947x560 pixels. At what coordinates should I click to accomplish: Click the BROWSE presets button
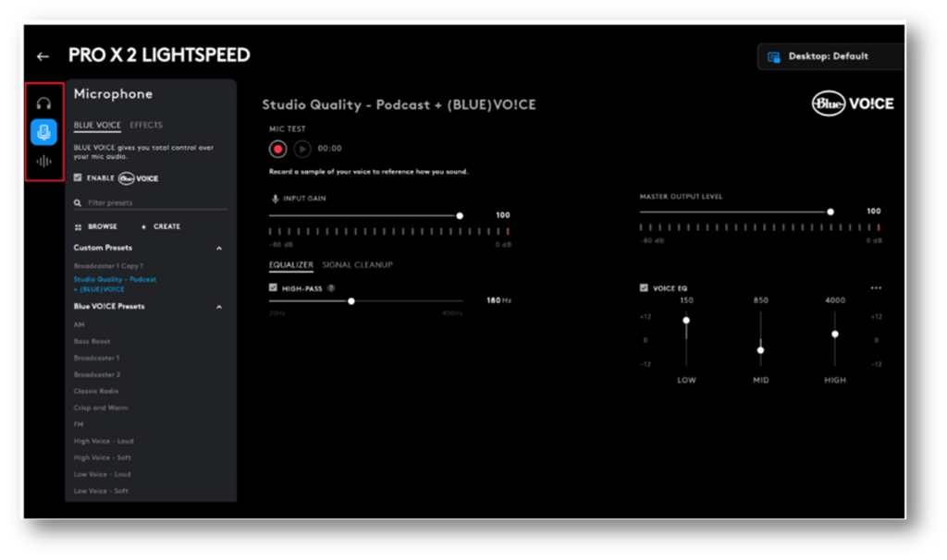(96, 227)
